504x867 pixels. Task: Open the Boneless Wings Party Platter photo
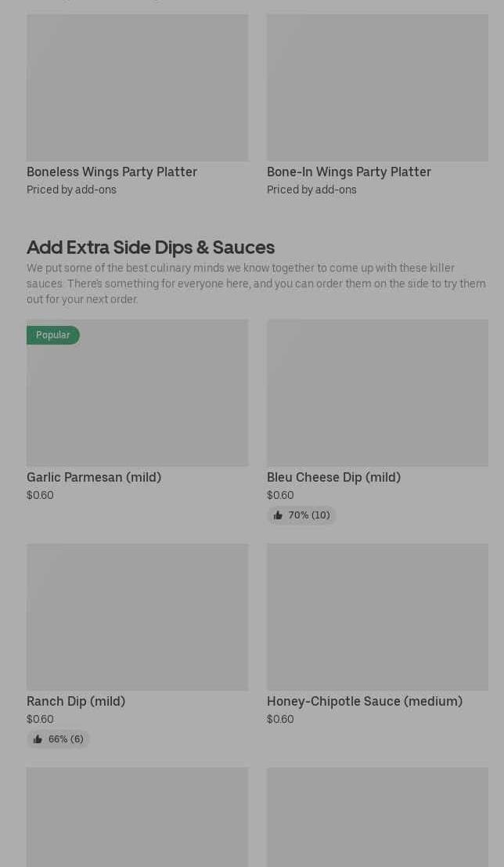point(137,88)
